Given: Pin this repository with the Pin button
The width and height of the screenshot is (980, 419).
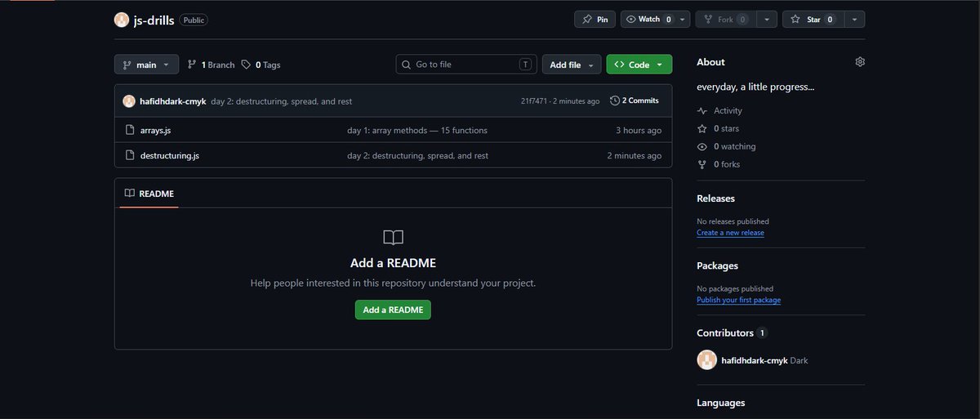Looking at the screenshot, I should tap(595, 20).
